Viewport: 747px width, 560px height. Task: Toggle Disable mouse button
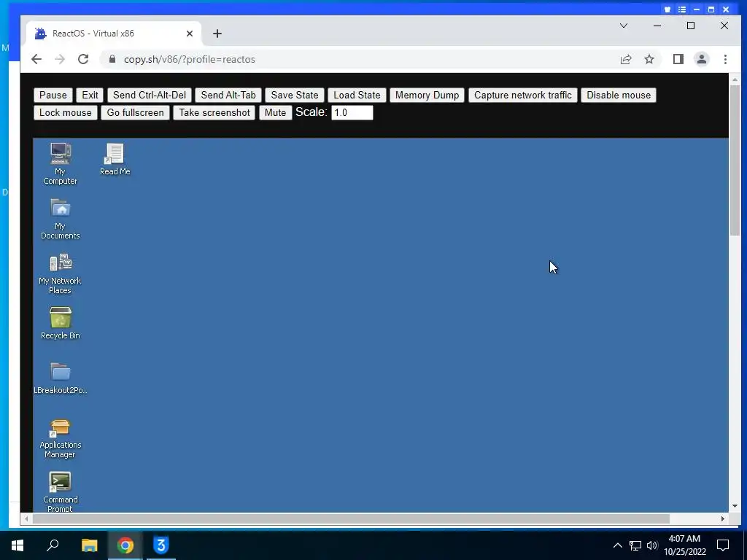[619, 95]
